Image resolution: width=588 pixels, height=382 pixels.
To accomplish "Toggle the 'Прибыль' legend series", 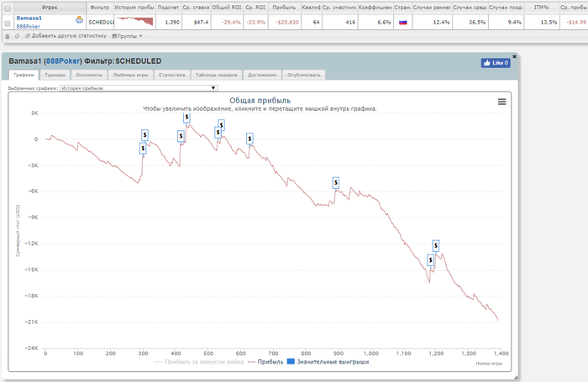I will pyautogui.click(x=265, y=362).
